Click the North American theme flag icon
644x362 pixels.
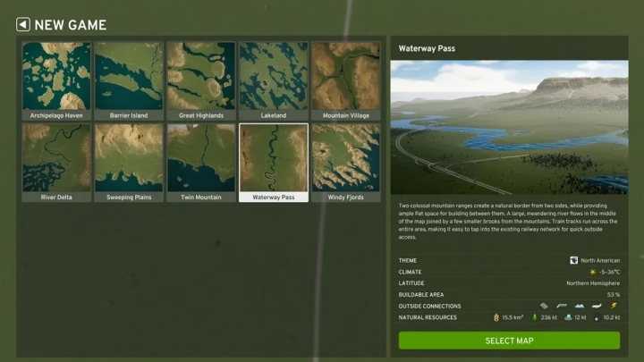[x=573, y=260]
